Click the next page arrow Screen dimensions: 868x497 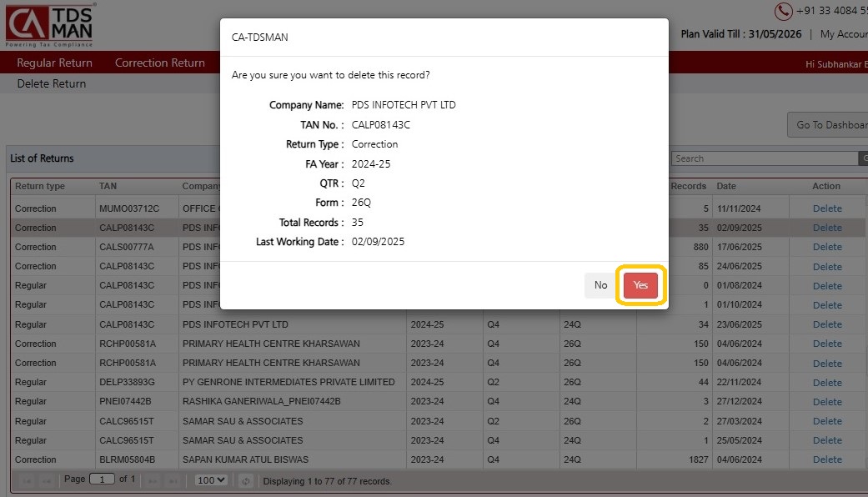[x=153, y=480]
